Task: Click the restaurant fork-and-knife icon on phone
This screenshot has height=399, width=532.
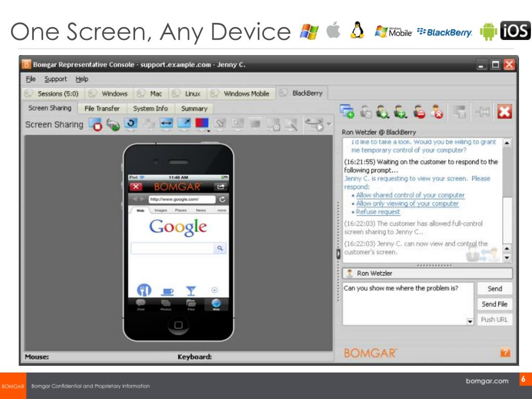Action: tap(144, 290)
